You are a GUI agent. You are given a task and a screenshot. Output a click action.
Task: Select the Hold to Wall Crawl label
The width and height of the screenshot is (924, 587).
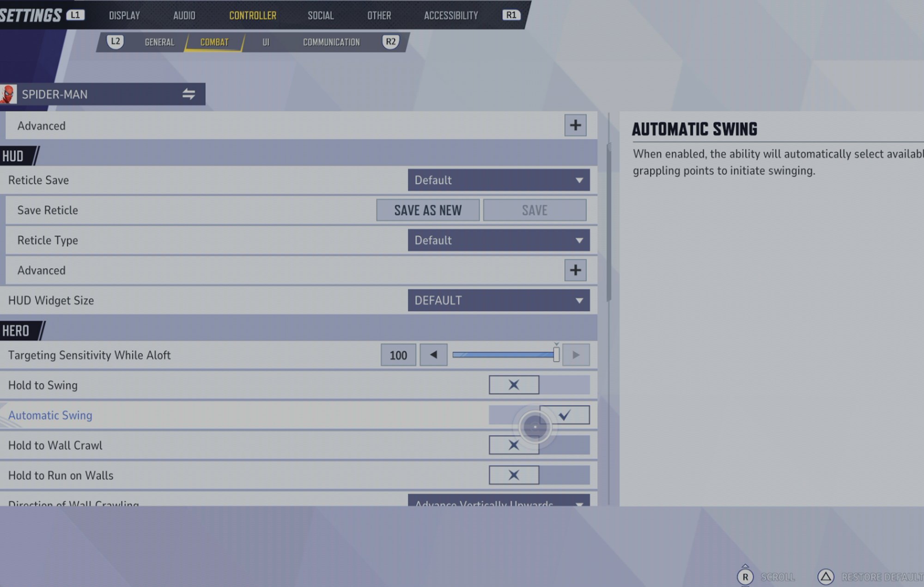[55, 445]
